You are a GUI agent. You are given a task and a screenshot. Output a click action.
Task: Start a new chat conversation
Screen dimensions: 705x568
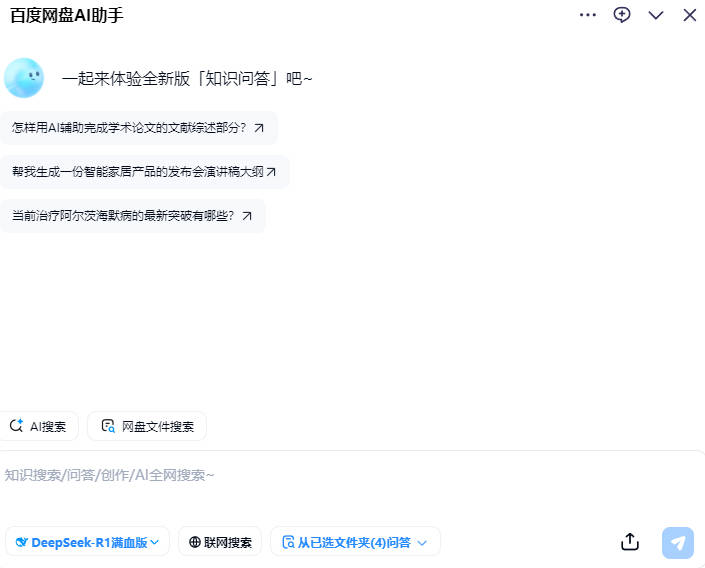[x=622, y=15]
